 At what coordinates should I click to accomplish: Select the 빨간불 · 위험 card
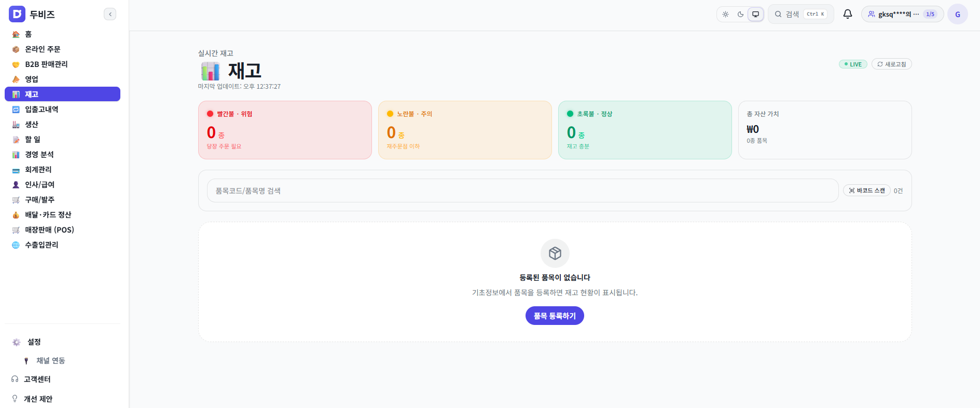[285, 130]
